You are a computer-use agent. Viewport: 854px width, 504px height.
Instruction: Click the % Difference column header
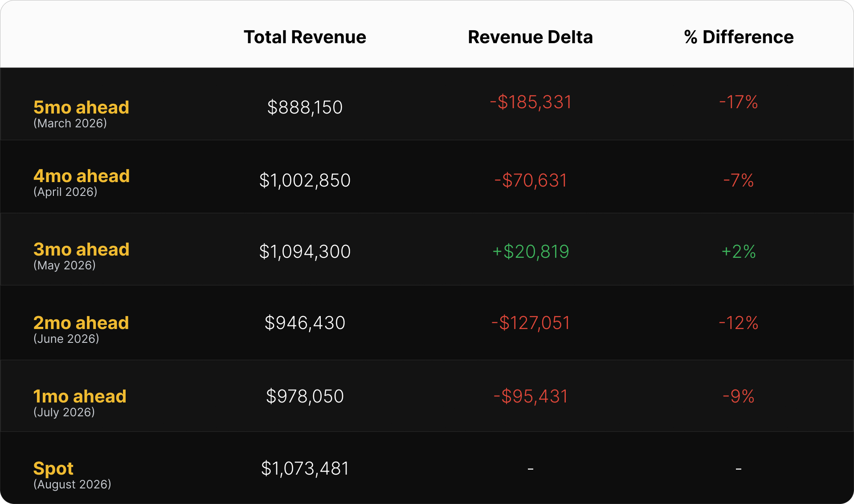739,37
